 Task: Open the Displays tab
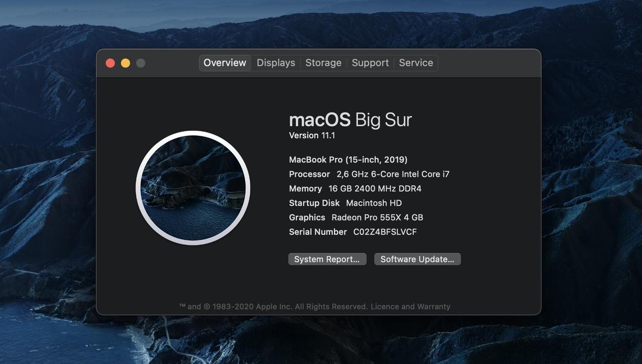coord(276,63)
